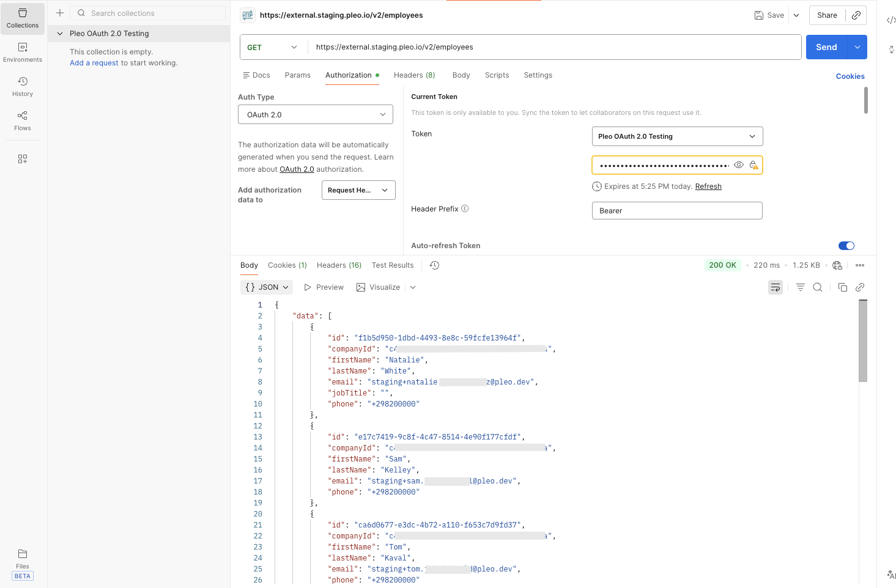The image size is (896, 588).
Task: Click the Refresh token link
Action: click(x=708, y=186)
